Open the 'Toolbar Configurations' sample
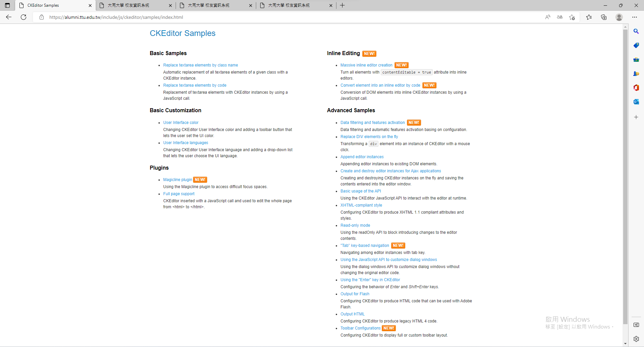This screenshot has height=347, width=644. click(x=361, y=328)
